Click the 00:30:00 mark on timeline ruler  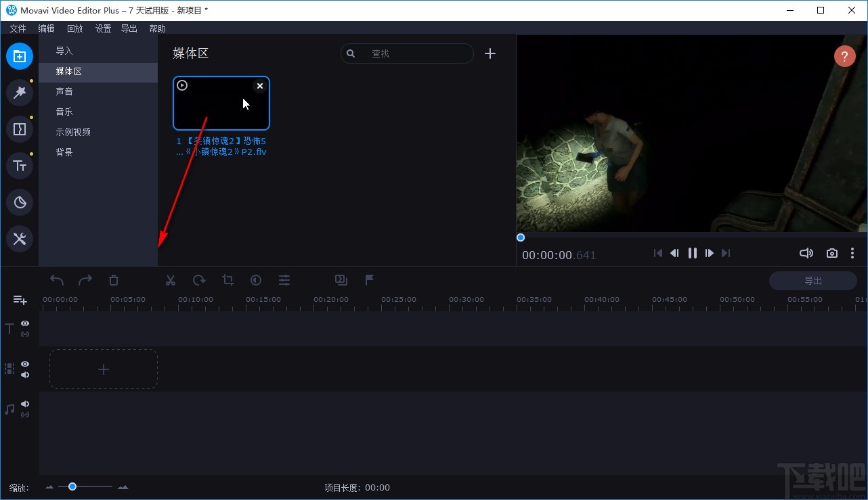466,299
